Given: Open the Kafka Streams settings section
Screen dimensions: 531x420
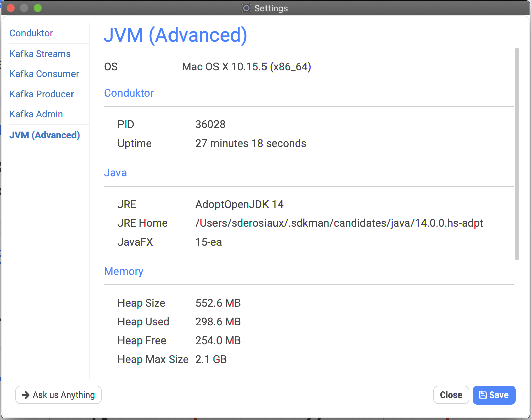Looking at the screenshot, I should 40,54.
